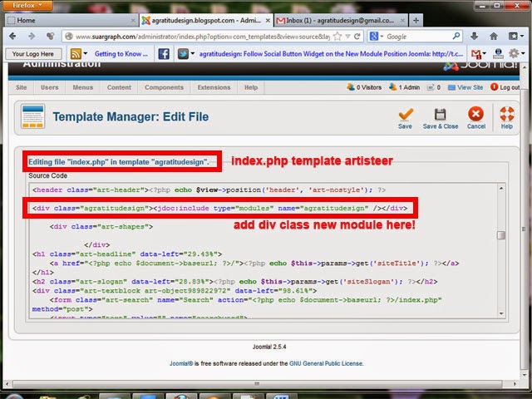Click the Save checkmark icon
This screenshot has height=399, width=532.
click(x=406, y=115)
